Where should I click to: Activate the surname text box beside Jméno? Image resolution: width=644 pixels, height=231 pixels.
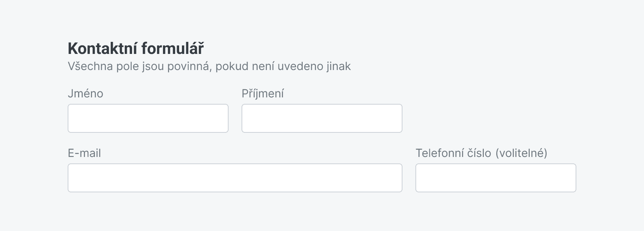point(322,118)
